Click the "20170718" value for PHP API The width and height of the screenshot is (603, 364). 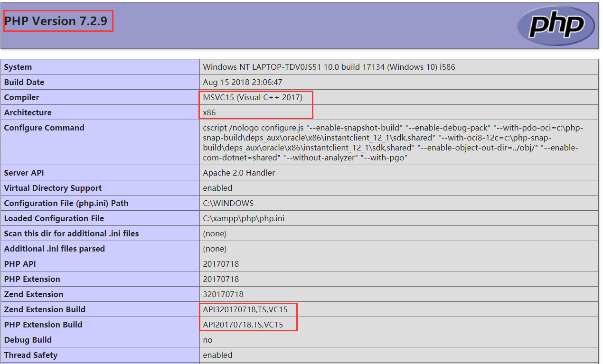pos(221,264)
